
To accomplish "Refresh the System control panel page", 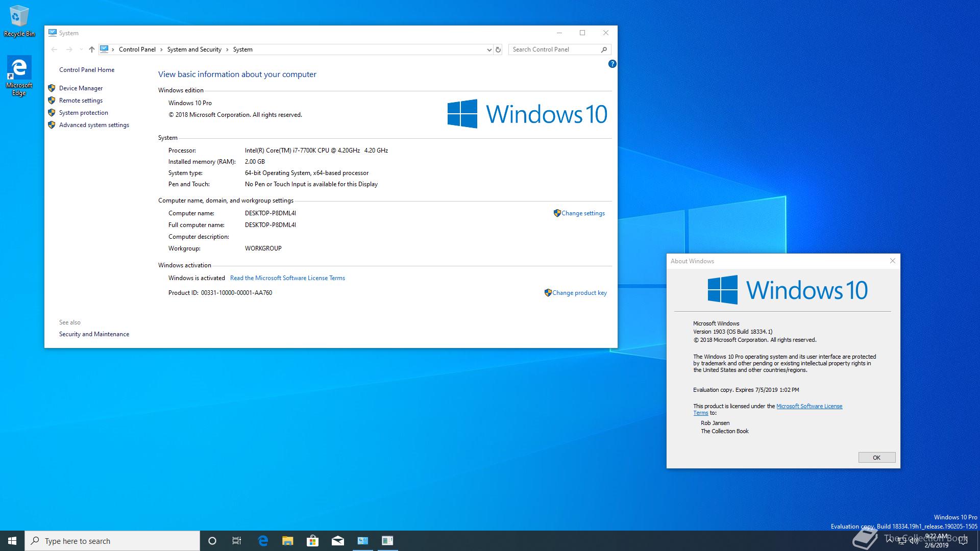I will pyautogui.click(x=498, y=49).
